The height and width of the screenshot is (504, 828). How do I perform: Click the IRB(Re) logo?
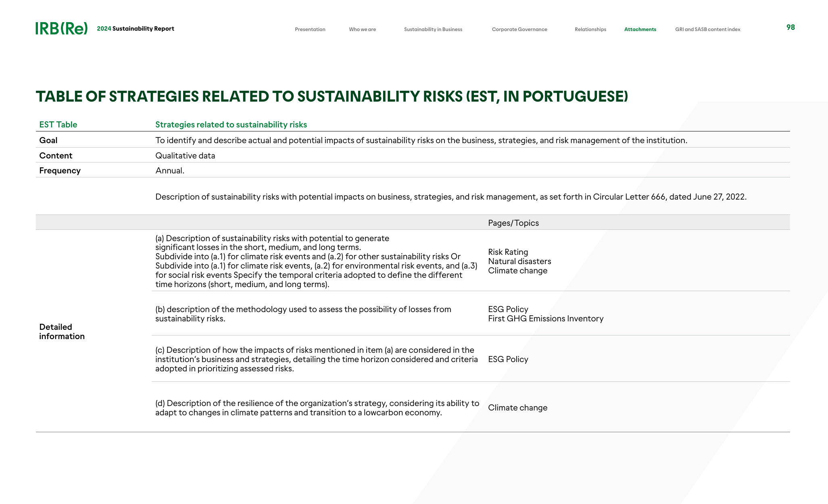(61, 29)
